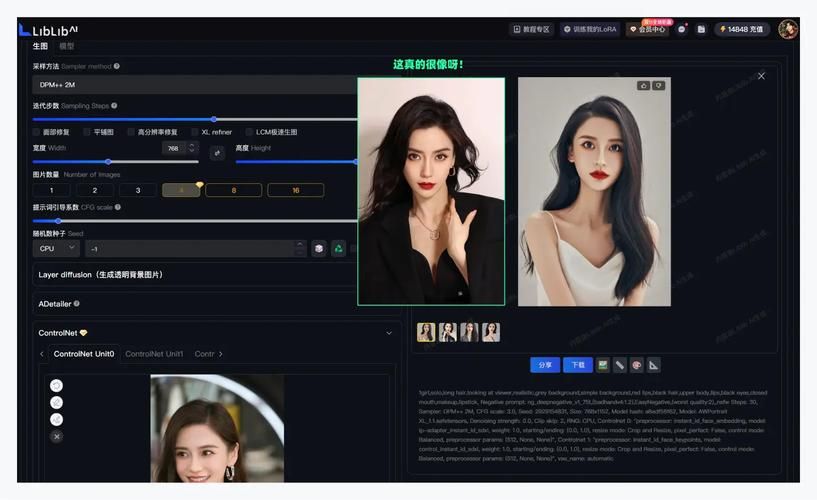
Task: Select 2 as number of images
Action: pyautogui.click(x=95, y=190)
